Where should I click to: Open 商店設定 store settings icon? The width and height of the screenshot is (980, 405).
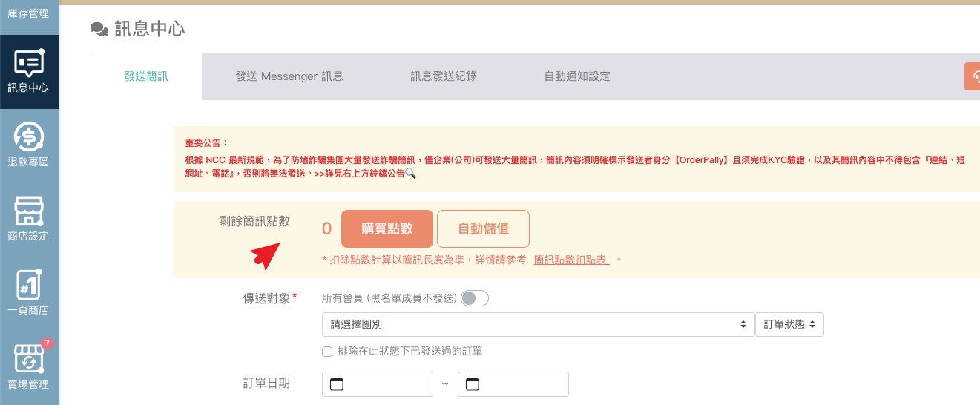coord(29,212)
